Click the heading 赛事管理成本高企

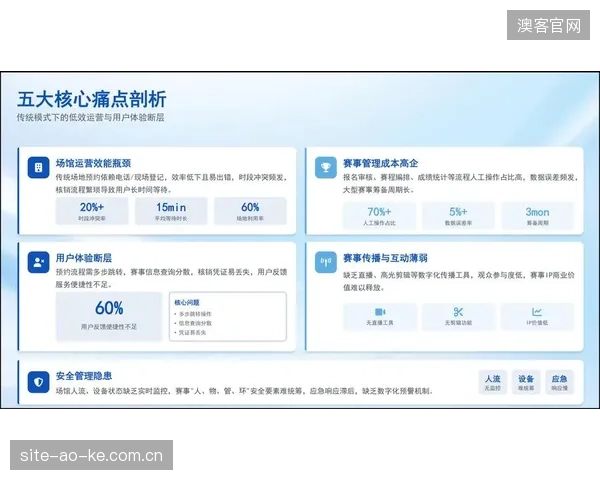pyautogui.click(x=380, y=163)
